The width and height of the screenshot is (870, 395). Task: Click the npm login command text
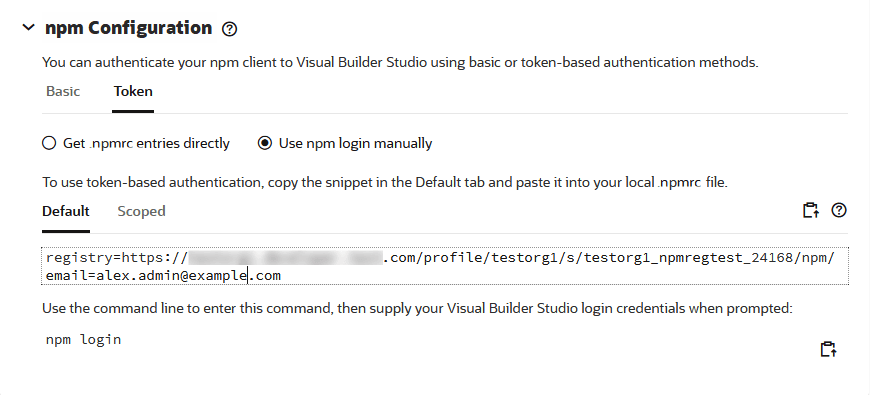point(83,340)
